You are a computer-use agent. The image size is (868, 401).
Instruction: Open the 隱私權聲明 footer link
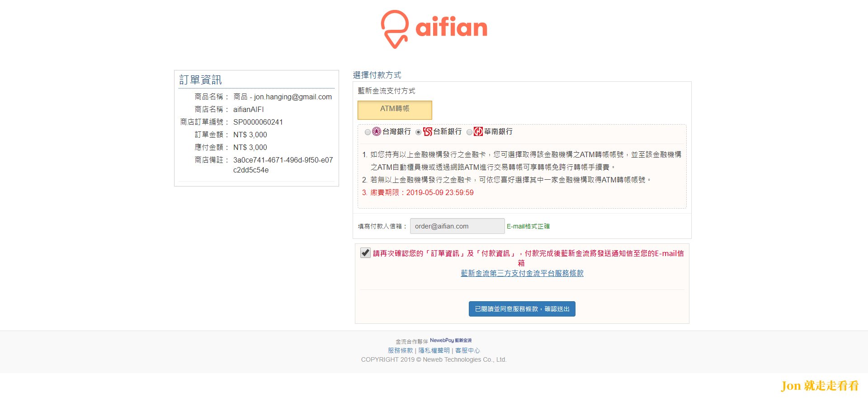click(x=434, y=350)
